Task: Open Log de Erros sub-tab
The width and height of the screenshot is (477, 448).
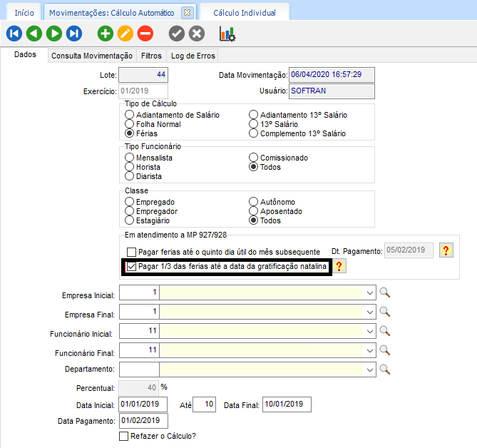Action: pyautogui.click(x=193, y=56)
